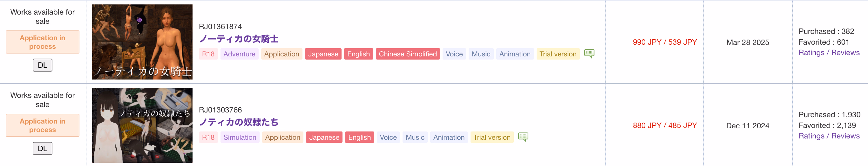Click the Trial version tag for RJ01361874
The image size is (868, 166).
[558, 54]
